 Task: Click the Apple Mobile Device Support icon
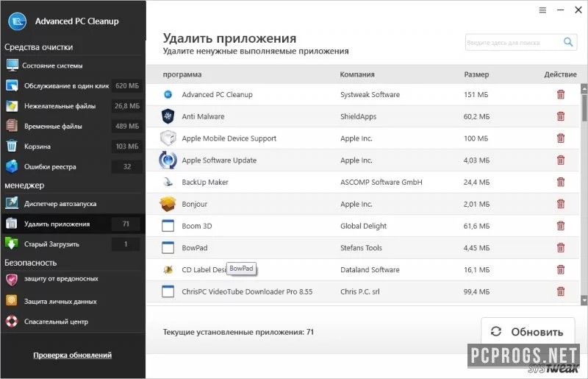168,138
